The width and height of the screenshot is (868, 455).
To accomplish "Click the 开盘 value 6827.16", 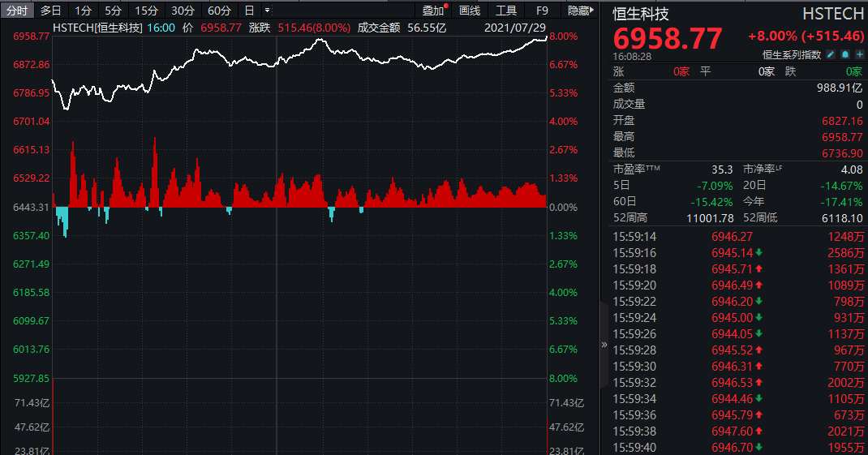I will [x=842, y=121].
